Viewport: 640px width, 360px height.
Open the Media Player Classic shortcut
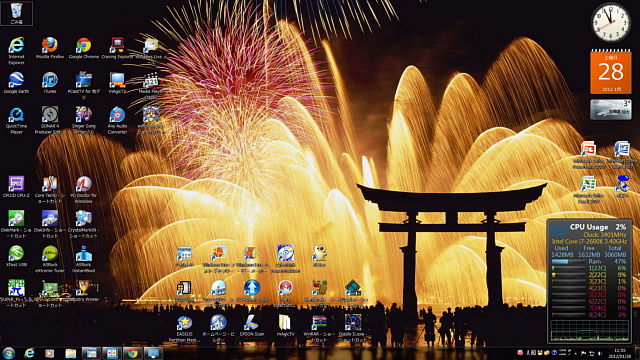click(151, 86)
